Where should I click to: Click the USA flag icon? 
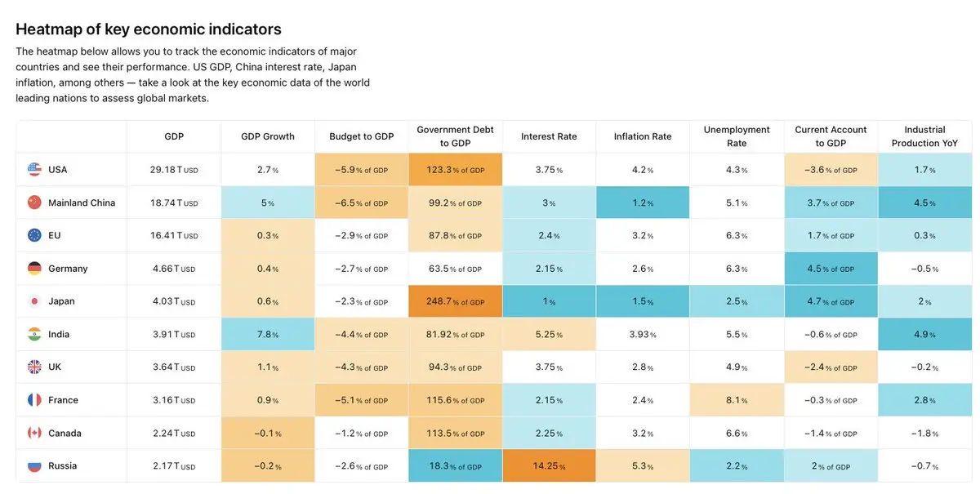[34, 170]
